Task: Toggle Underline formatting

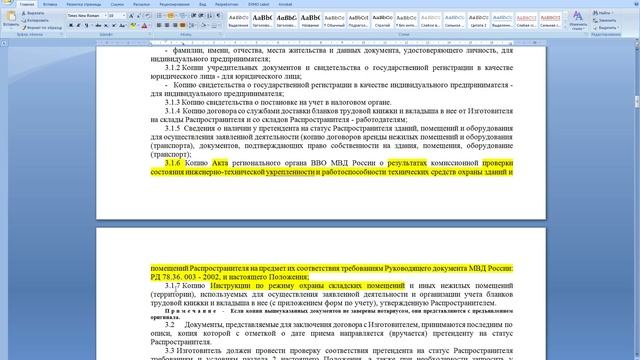Action: (x=86, y=25)
